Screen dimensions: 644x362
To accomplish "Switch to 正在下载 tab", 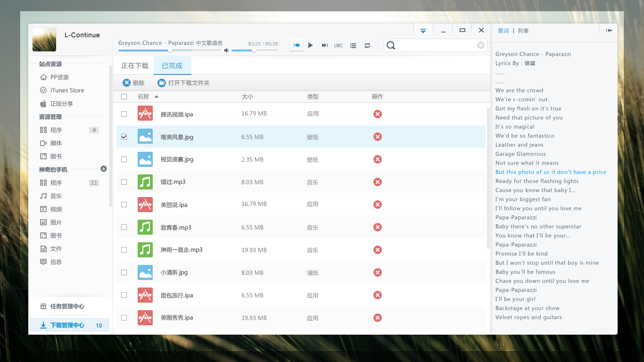I will [x=135, y=66].
